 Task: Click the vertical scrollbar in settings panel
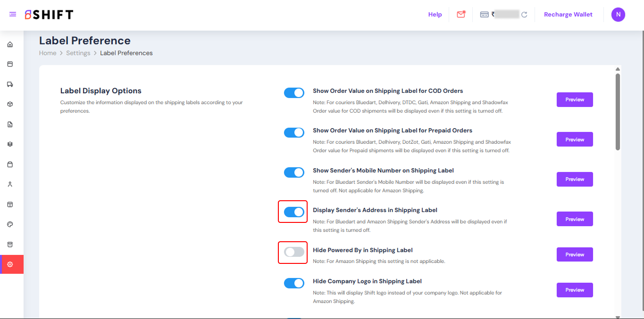pyautogui.click(x=618, y=112)
